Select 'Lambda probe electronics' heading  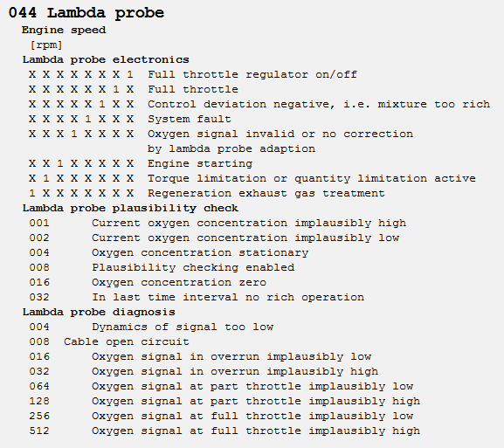106,59
